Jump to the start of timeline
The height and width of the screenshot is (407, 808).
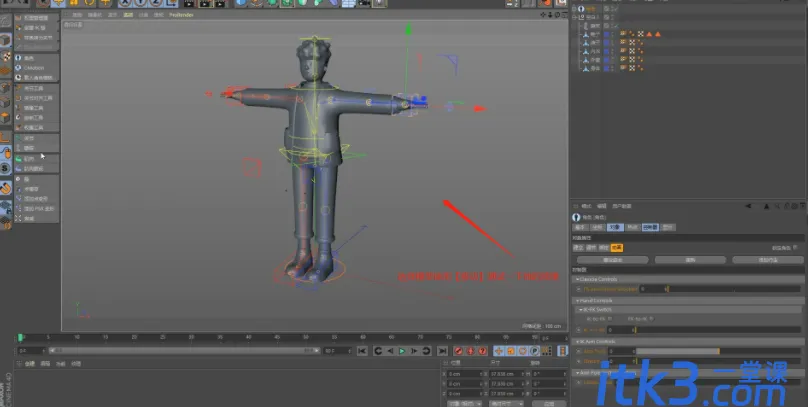point(362,351)
